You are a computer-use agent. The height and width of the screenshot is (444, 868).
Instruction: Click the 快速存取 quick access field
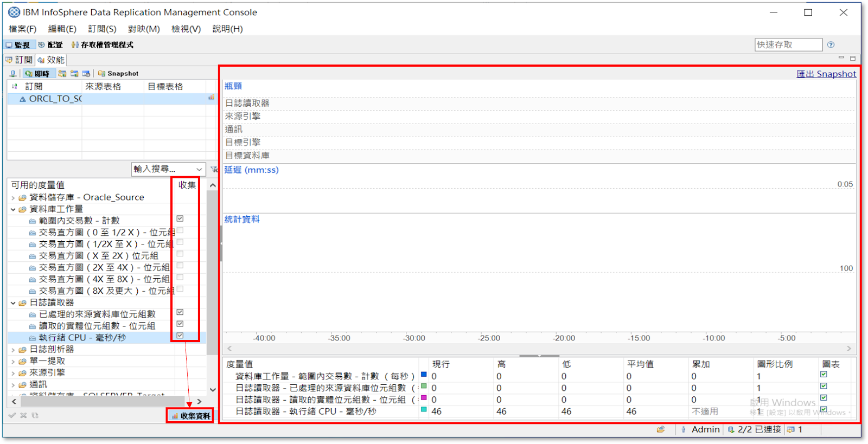coord(788,45)
